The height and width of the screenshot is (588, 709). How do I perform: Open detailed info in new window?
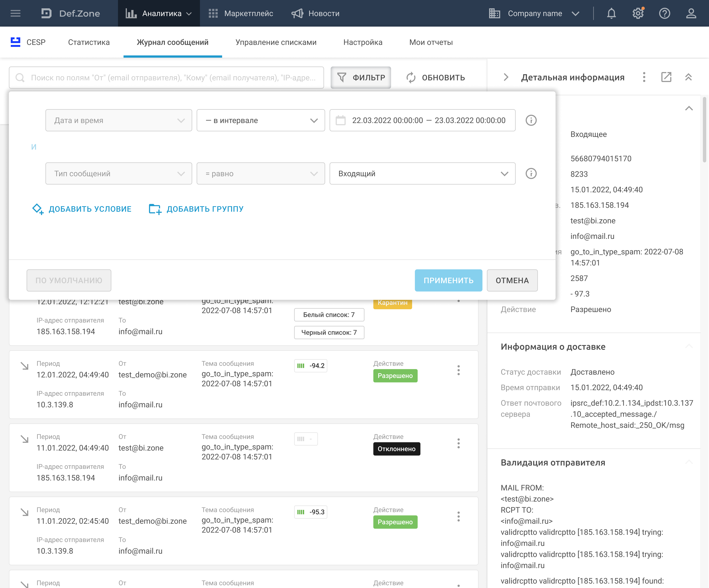click(x=666, y=77)
